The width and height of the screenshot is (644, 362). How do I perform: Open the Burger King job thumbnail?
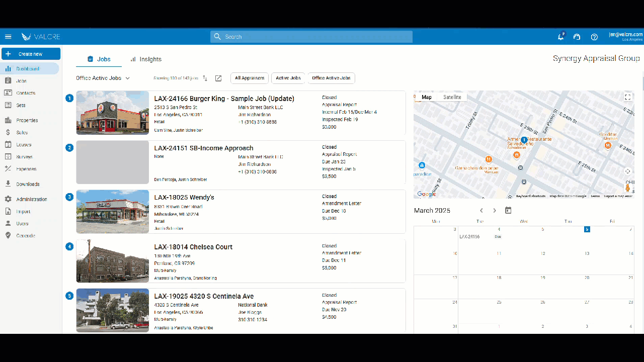point(113,113)
